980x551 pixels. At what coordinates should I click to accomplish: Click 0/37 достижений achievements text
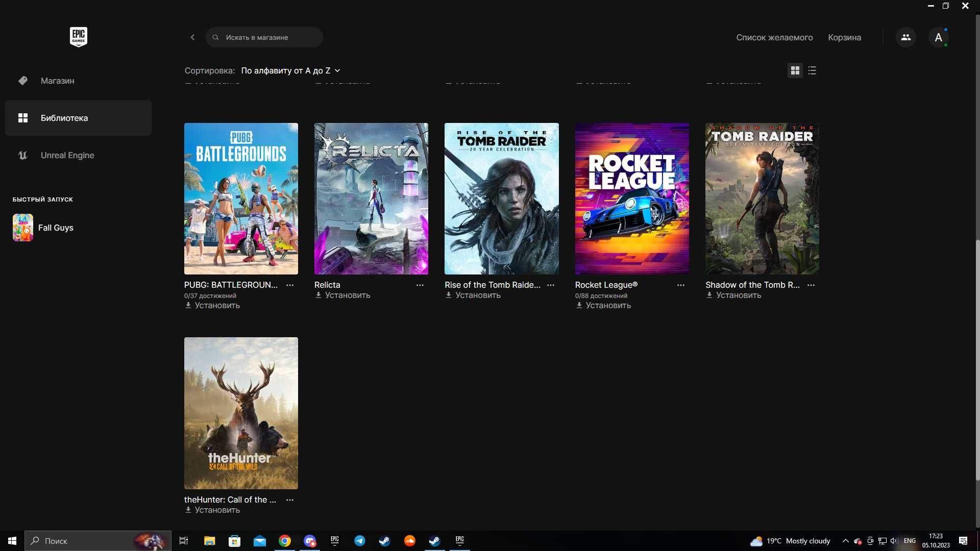click(210, 296)
